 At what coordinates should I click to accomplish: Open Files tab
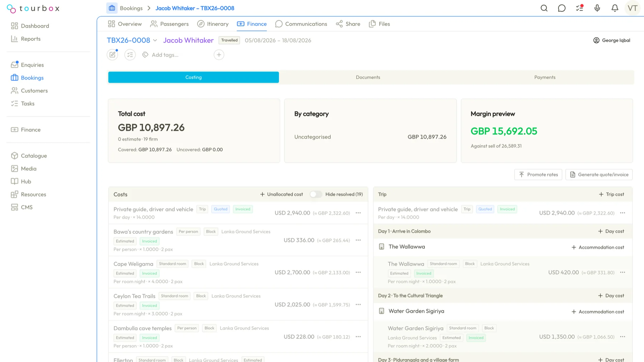[x=380, y=24]
